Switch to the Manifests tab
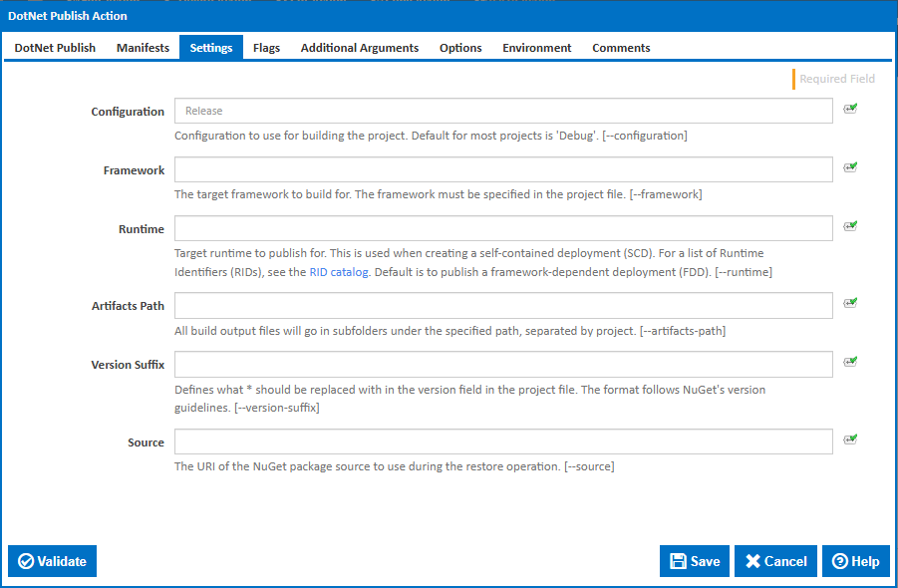Image resolution: width=898 pixels, height=588 pixels. (x=142, y=47)
